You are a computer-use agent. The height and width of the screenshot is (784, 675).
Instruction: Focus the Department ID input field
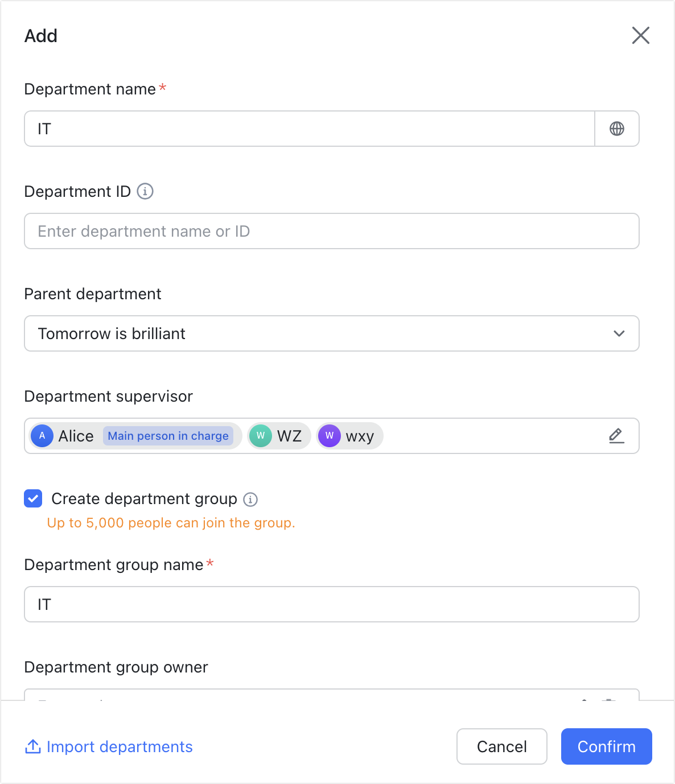[x=332, y=231]
